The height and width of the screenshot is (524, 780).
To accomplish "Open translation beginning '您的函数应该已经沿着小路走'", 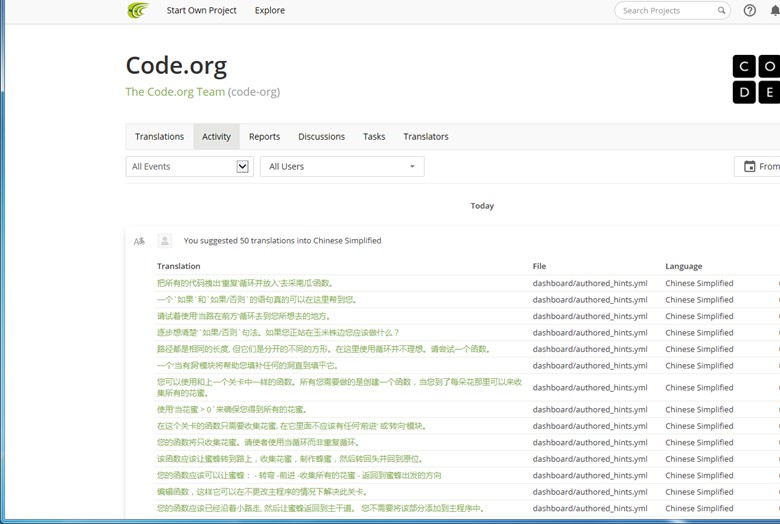I will (321, 508).
